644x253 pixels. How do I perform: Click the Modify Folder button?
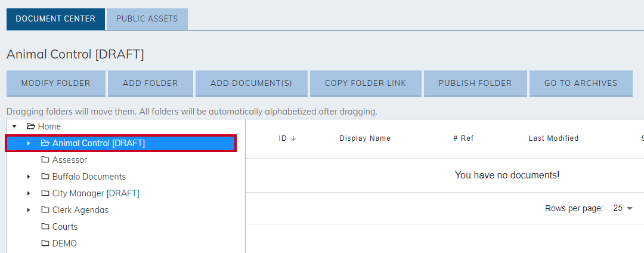(56, 84)
